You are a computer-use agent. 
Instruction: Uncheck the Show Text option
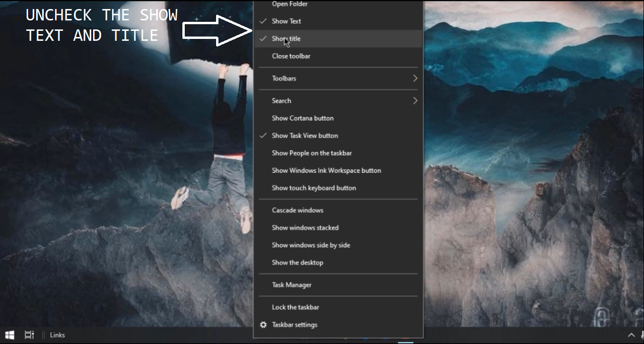coord(338,21)
